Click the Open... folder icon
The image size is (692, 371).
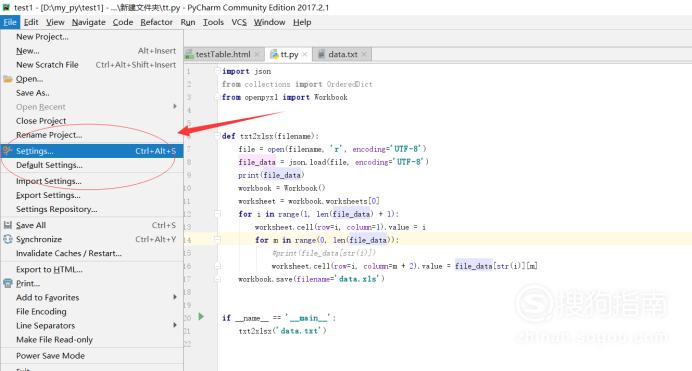pos(8,79)
